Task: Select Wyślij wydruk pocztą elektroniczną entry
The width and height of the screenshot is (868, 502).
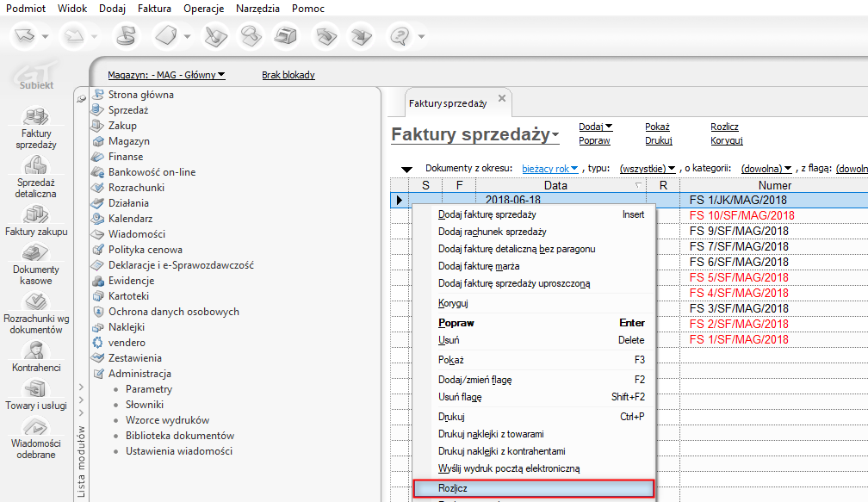Action: tap(534, 468)
